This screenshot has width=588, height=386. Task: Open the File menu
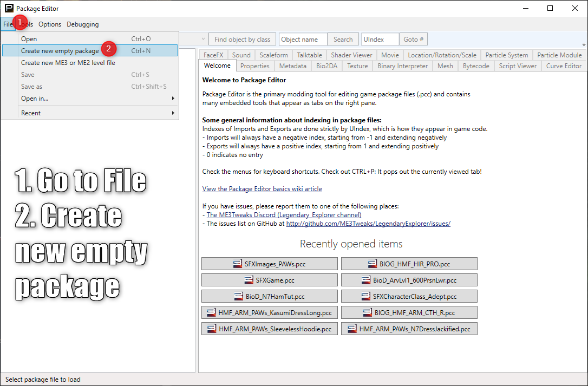(x=8, y=24)
